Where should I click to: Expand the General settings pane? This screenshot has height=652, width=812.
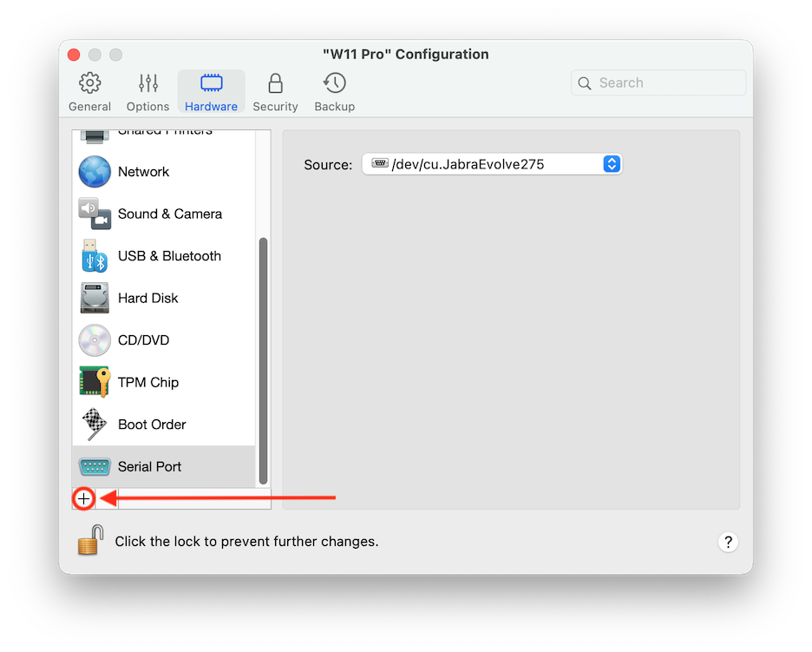tap(89, 90)
